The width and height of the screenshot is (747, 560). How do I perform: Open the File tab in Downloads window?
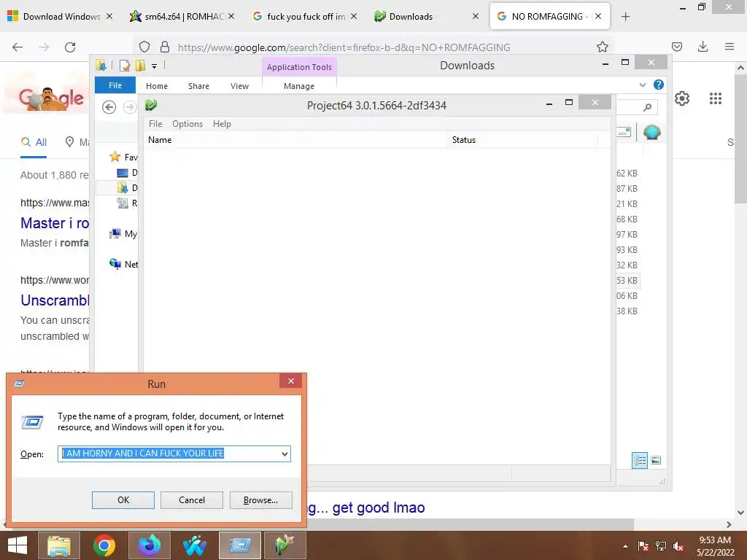[115, 85]
